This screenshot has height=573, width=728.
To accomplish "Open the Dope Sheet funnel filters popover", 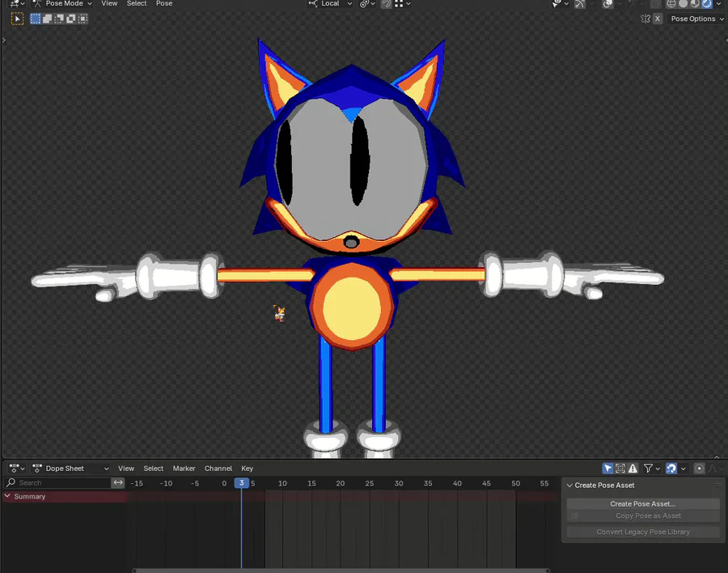I will [x=651, y=469].
